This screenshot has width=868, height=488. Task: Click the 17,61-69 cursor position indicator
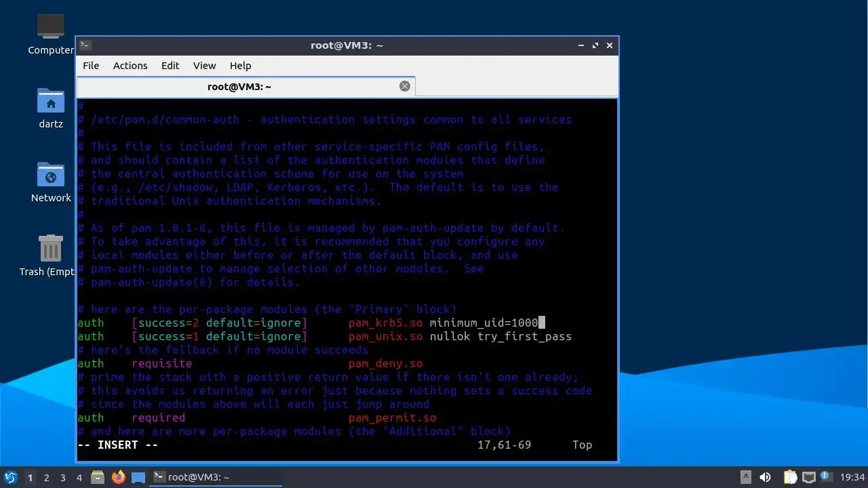[x=505, y=445]
